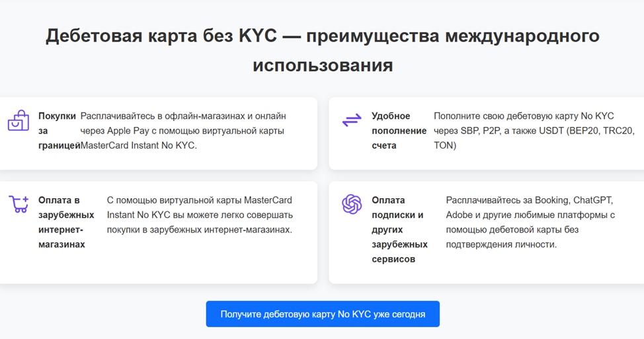Image resolution: width=644 pixels, height=339 pixels.
Task: Click the 'подтверждения личности' text
Action: (501, 244)
